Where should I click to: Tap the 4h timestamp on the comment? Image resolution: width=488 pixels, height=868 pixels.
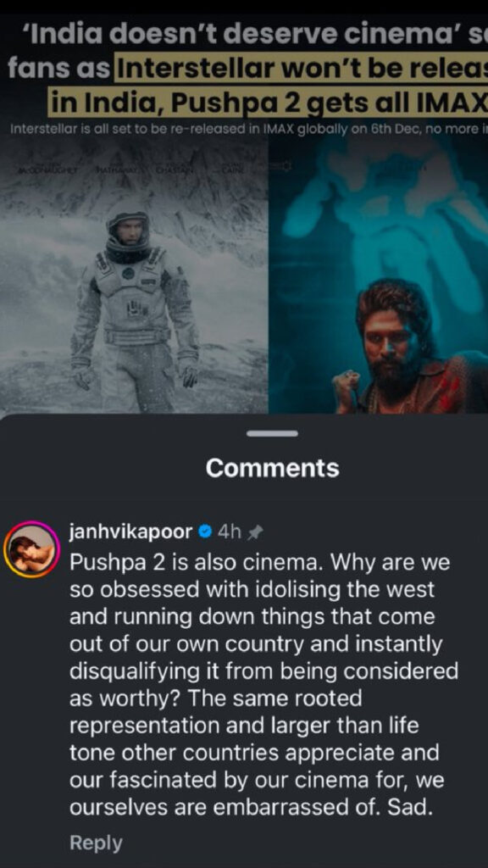pyautogui.click(x=229, y=532)
